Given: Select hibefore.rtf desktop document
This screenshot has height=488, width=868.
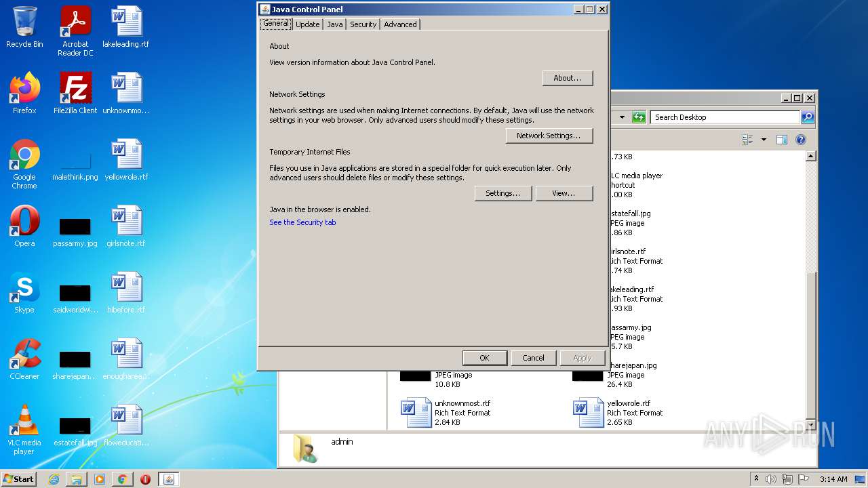Looking at the screenshot, I should pyautogui.click(x=126, y=293).
